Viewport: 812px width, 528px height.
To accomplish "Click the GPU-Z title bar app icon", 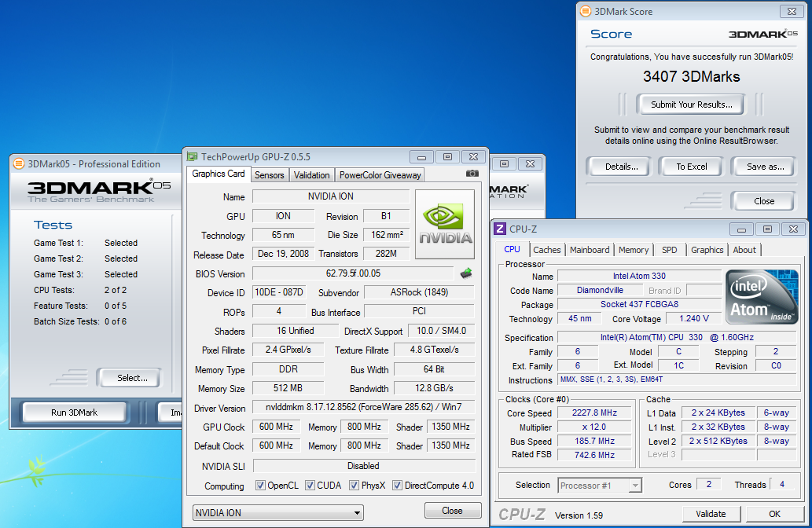I will pyautogui.click(x=193, y=156).
